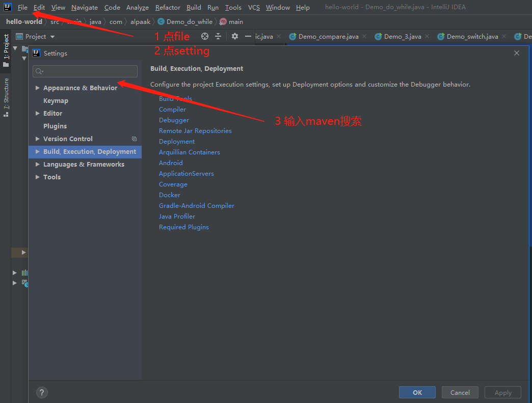Open the Debugger settings link
532x403 pixels.
tap(174, 120)
